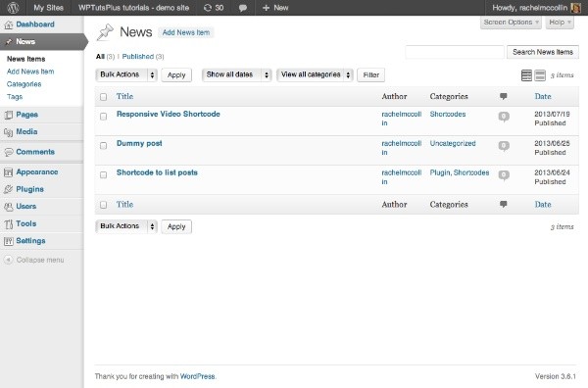Open WPTutsPlus tutorials - demo site menu
Screen dimensions: 588x388
pyautogui.click(x=133, y=8)
